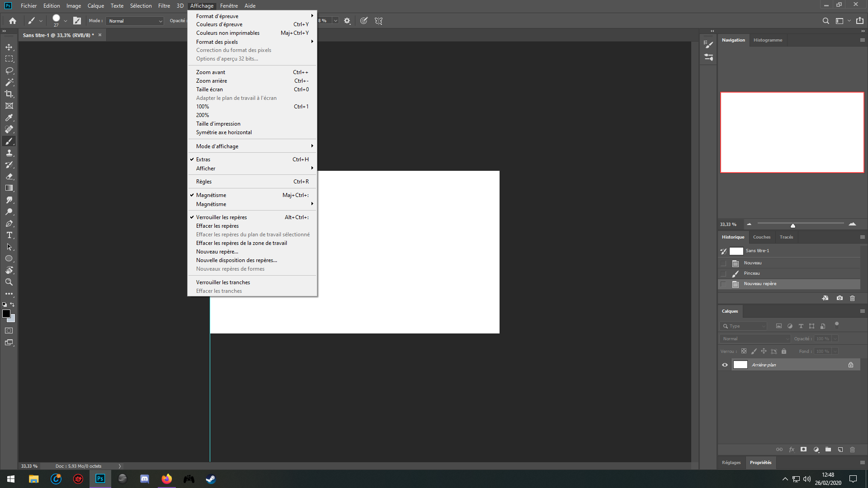The height and width of the screenshot is (488, 868).
Task: Switch to the Histogramme tab
Action: (768, 40)
